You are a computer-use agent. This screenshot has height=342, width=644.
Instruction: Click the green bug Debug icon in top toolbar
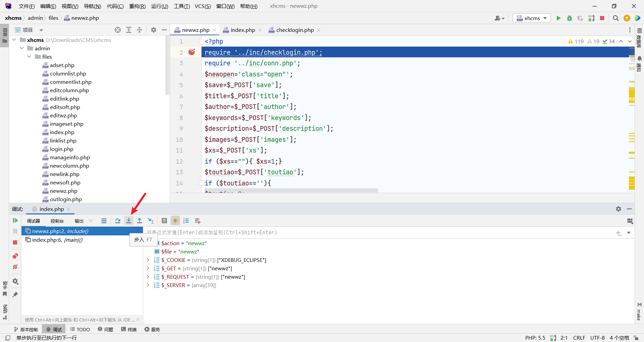pyautogui.click(x=569, y=18)
